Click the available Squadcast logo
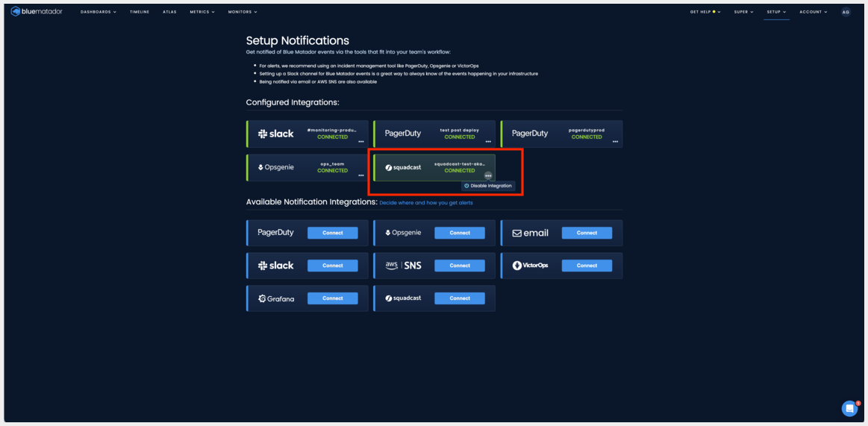Image resolution: width=868 pixels, height=426 pixels. click(x=403, y=298)
